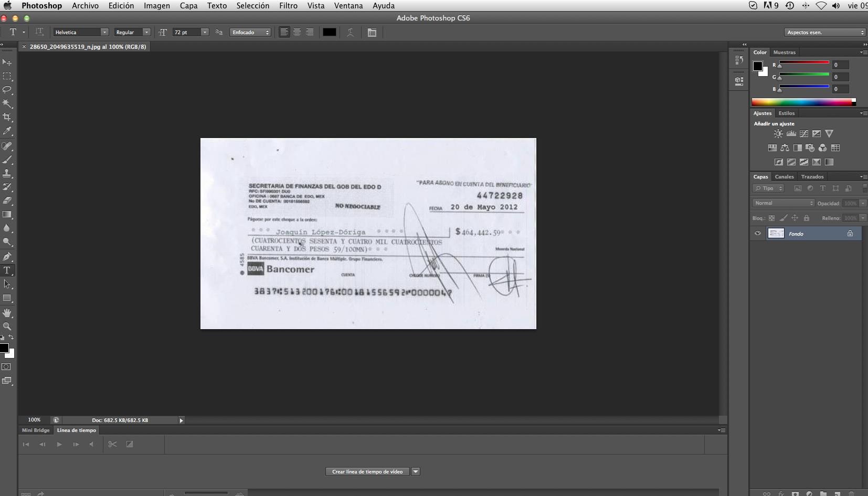The height and width of the screenshot is (496, 868).
Task: Toggle text orientation in options bar
Action: (39, 33)
